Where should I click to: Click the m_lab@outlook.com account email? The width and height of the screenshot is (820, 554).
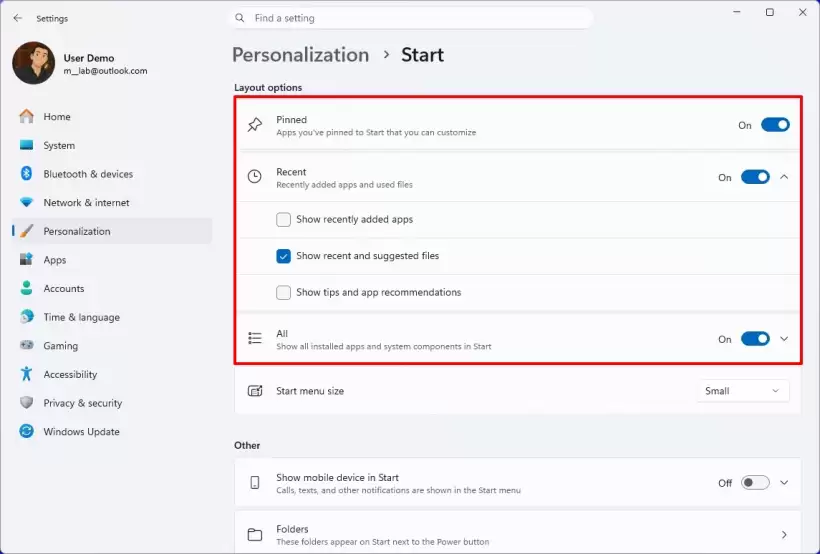(105, 71)
